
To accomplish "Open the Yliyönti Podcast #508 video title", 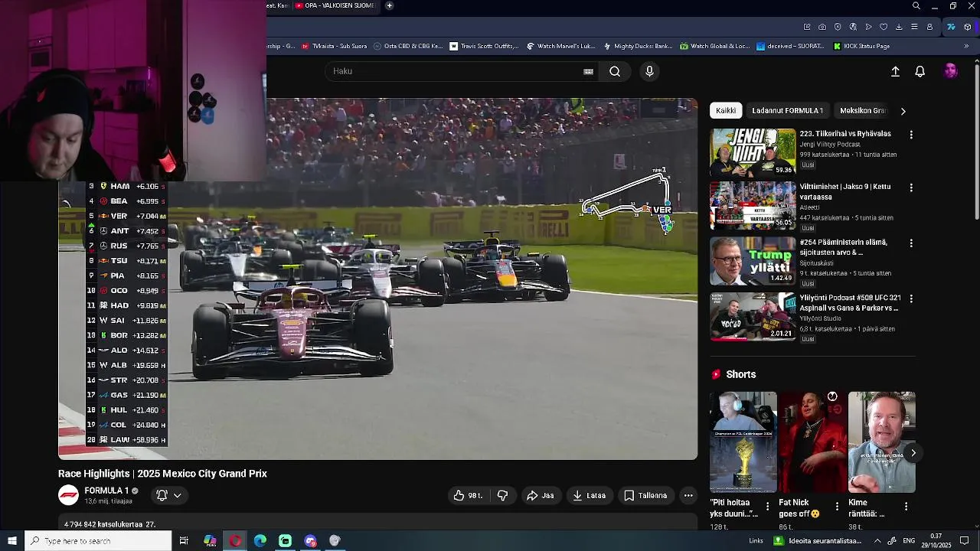I will click(x=849, y=303).
